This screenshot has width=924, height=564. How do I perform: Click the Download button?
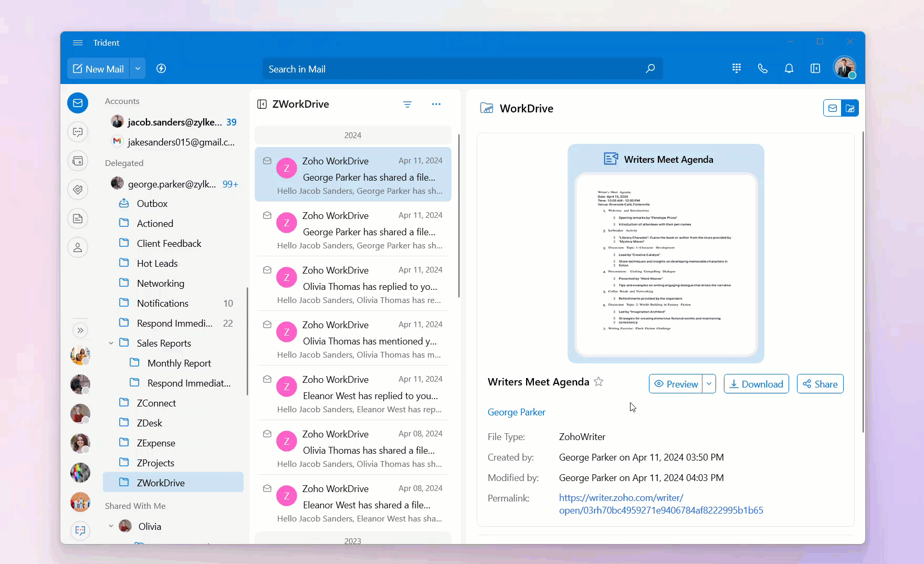coord(757,384)
